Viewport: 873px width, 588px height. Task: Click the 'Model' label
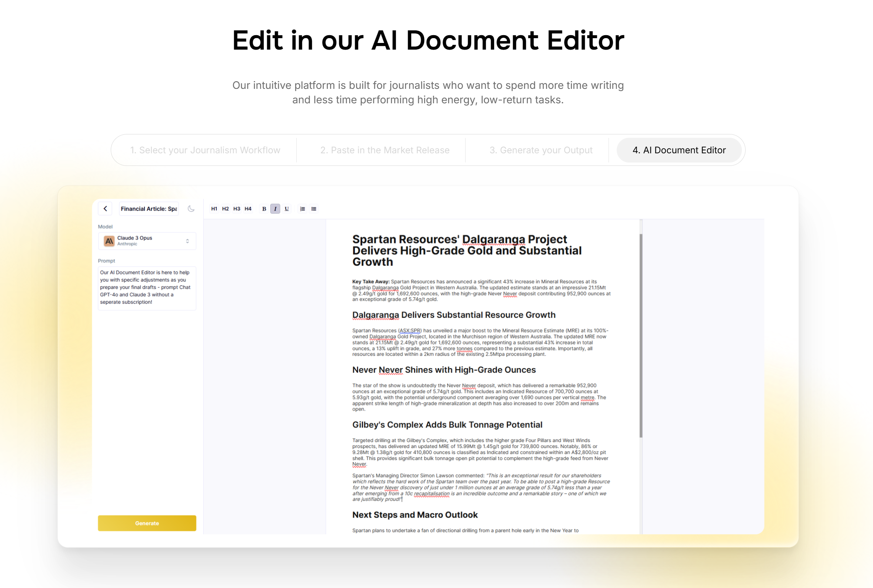pyautogui.click(x=106, y=227)
